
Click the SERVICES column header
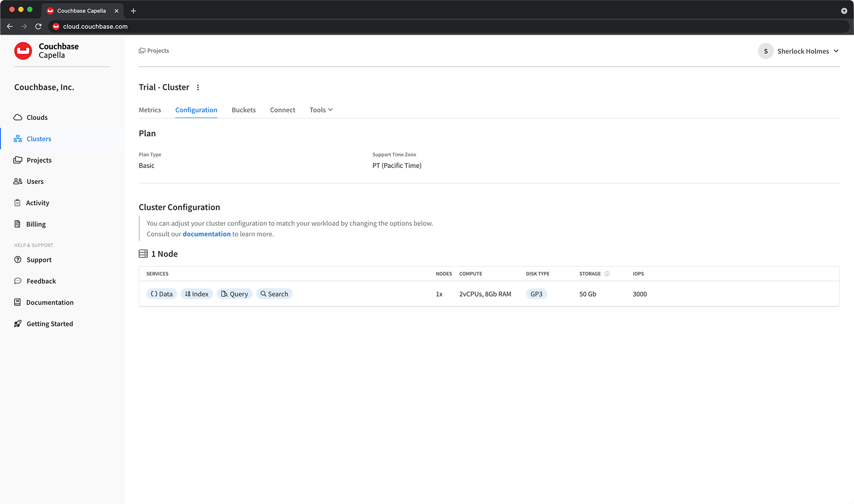click(x=157, y=274)
